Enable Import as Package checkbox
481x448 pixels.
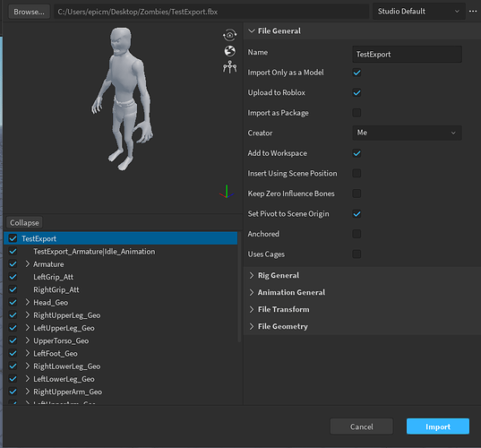click(x=356, y=113)
